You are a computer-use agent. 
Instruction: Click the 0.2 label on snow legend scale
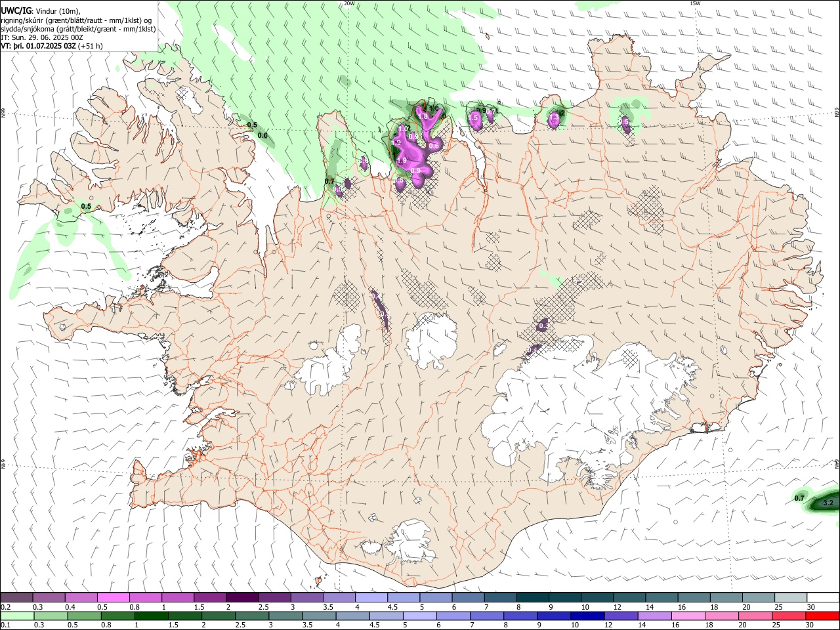[x=5, y=607]
